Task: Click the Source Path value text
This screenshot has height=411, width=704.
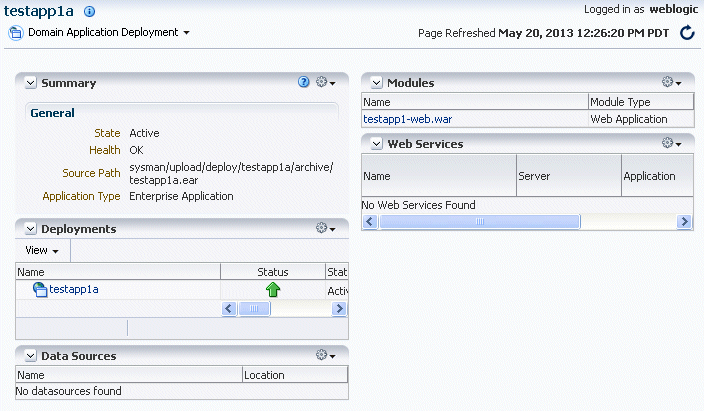Action: 231,173
